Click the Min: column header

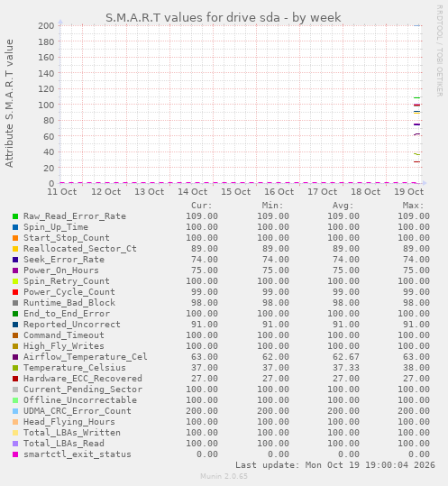tap(272, 206)
